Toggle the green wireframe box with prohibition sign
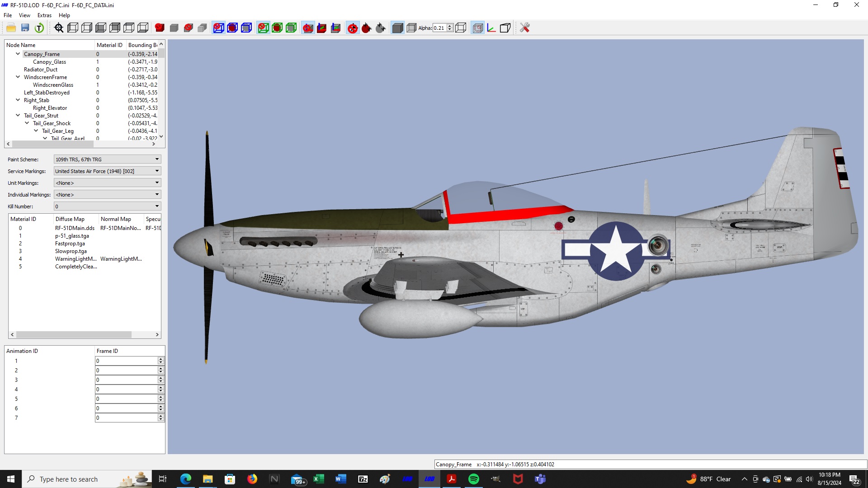The width and height of the screenshot is (868, 488). click(x=263, y=28)
